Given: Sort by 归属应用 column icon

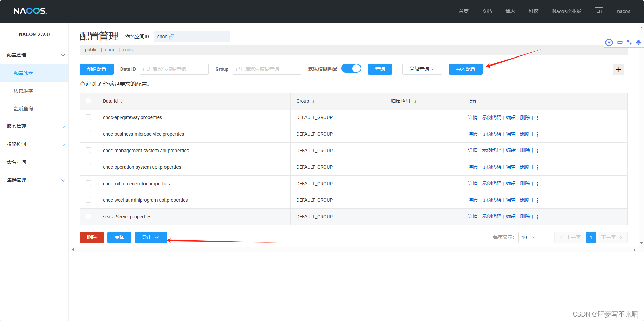Looking at the screenshot, I should tap(415, 102).
